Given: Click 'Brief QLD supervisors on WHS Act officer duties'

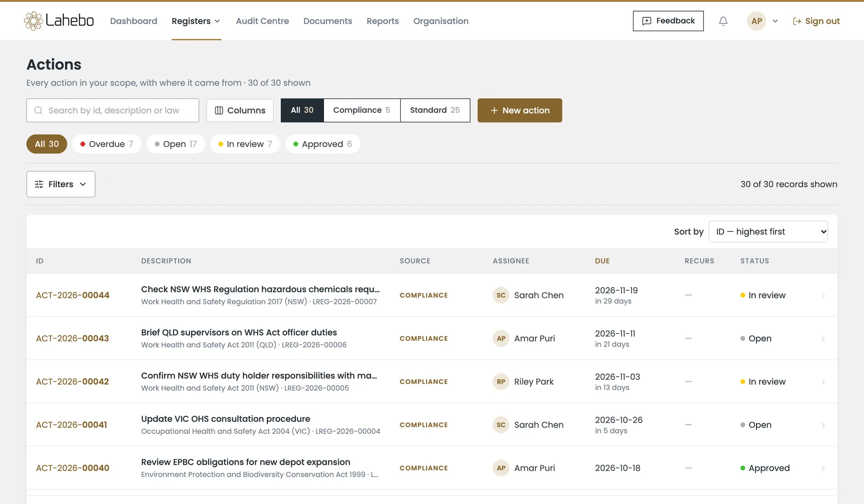Looking at the screenshot, I should coord(239,333).
